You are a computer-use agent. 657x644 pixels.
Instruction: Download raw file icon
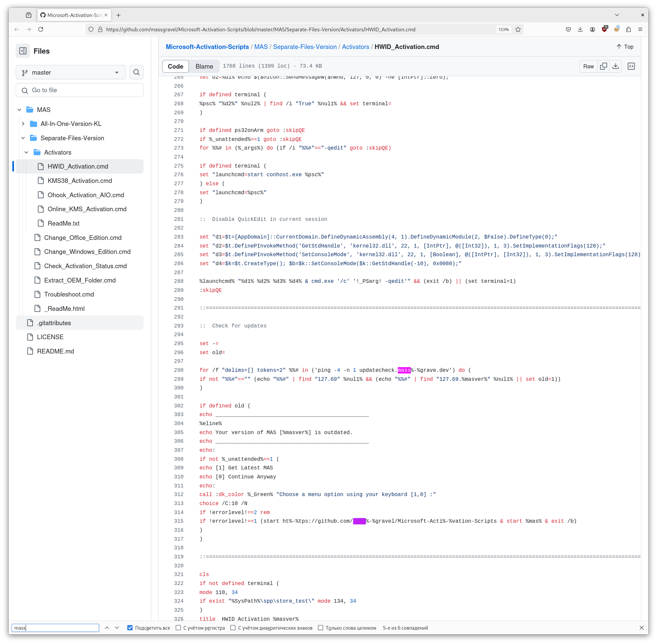(615, 66)
